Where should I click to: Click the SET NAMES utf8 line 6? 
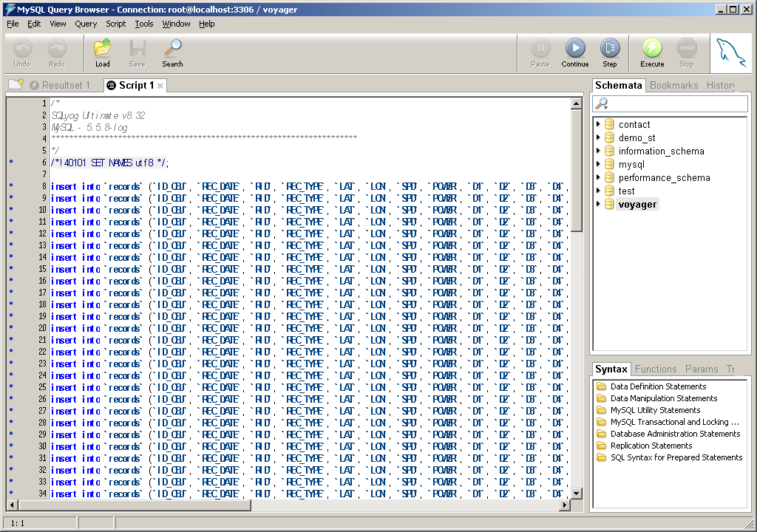109,163
